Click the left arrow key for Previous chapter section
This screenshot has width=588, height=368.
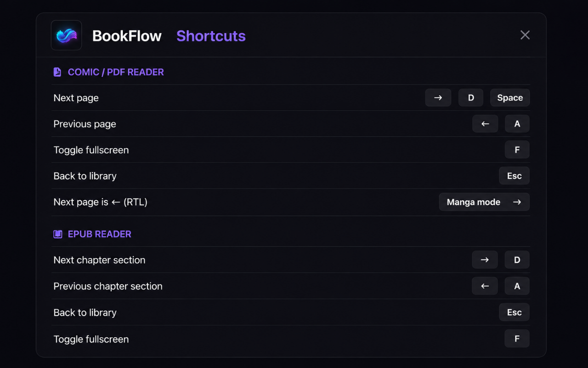click(485, 286)
